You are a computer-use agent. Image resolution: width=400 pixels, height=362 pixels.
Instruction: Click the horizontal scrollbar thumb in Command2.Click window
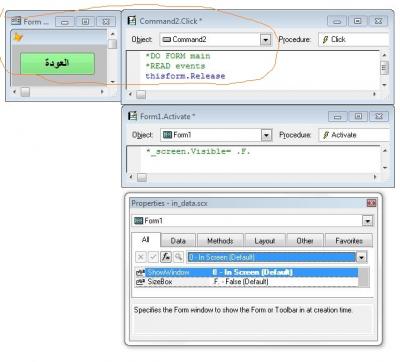click(x=141, y=95)
